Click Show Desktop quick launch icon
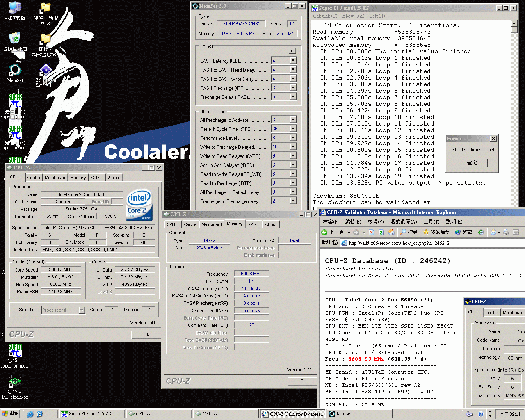 click(x=39, y=414)
